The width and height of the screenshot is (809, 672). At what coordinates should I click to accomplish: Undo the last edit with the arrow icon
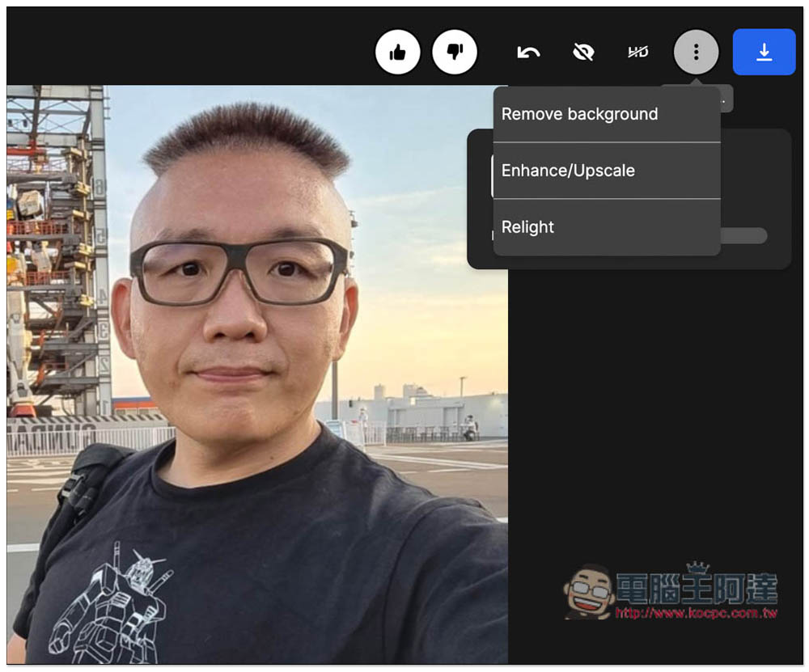coord(528,53)
